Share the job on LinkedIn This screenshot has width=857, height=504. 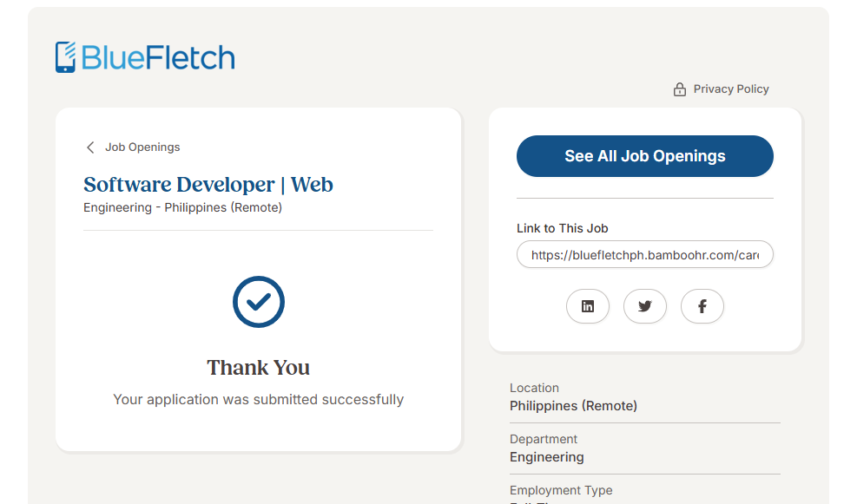click(x=588, y=306)
